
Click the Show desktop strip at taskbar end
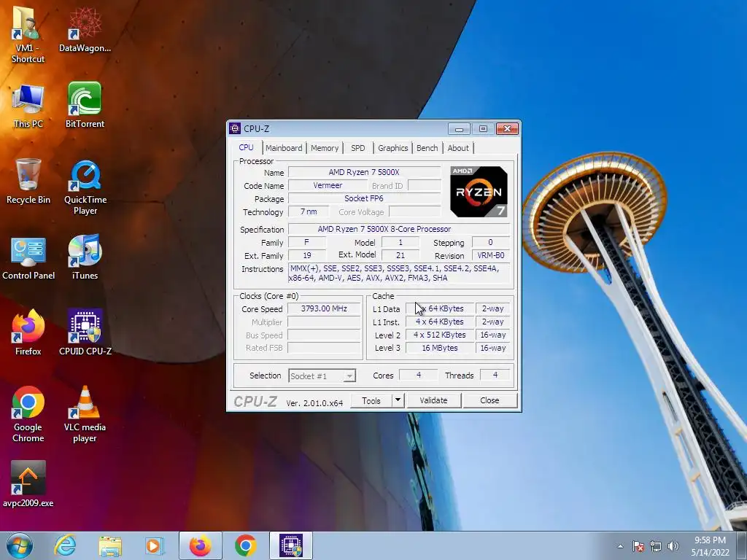tap(742, 545)
